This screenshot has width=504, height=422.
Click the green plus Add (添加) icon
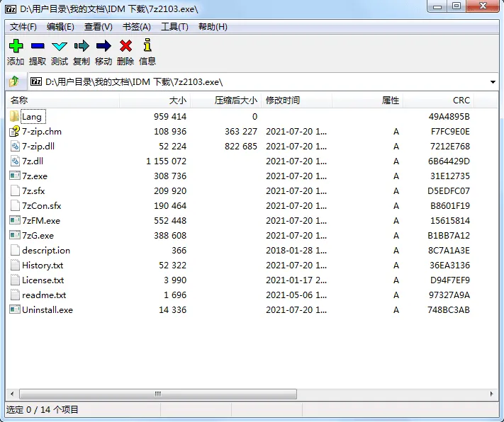[x=16, y=47]
